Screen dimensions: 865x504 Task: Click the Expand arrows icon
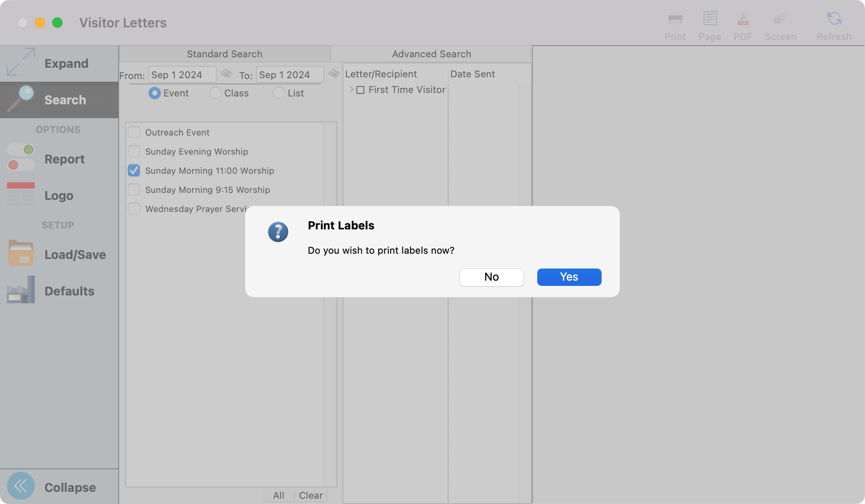pos(21,63)
